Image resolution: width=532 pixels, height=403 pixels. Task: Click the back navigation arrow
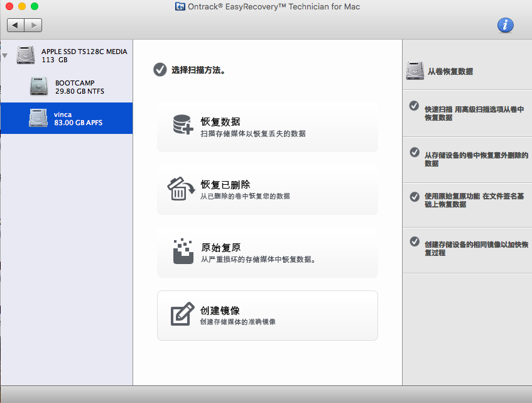click(x=15, y=25)
